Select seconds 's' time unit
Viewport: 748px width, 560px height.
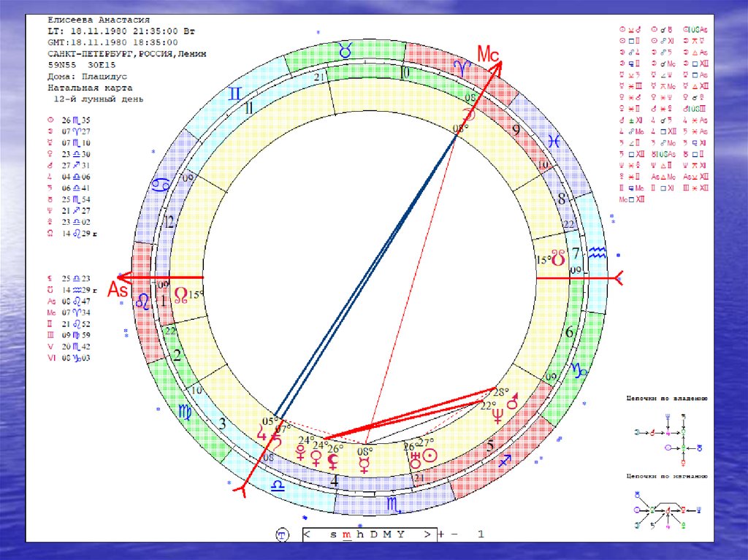(x=333, y=535)
